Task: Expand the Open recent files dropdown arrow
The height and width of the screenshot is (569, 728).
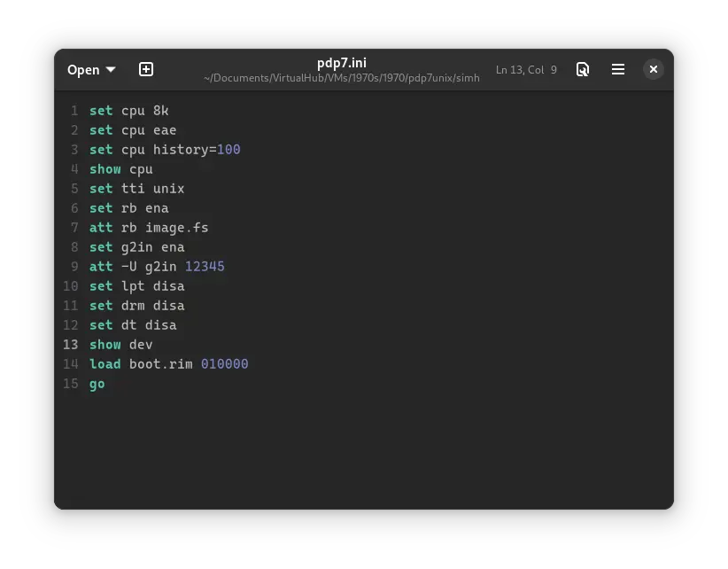Action: pyautogui.click(x=110, y=69)
